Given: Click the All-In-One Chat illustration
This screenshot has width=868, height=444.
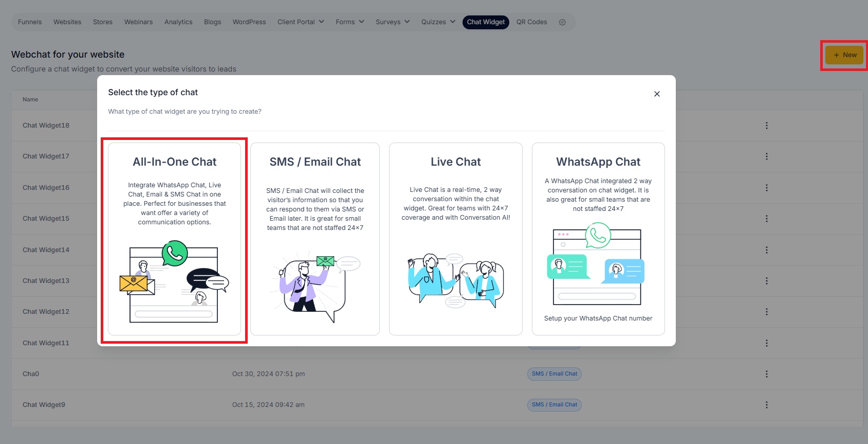Looking at the screenshot, I should [x=174, y=281].
